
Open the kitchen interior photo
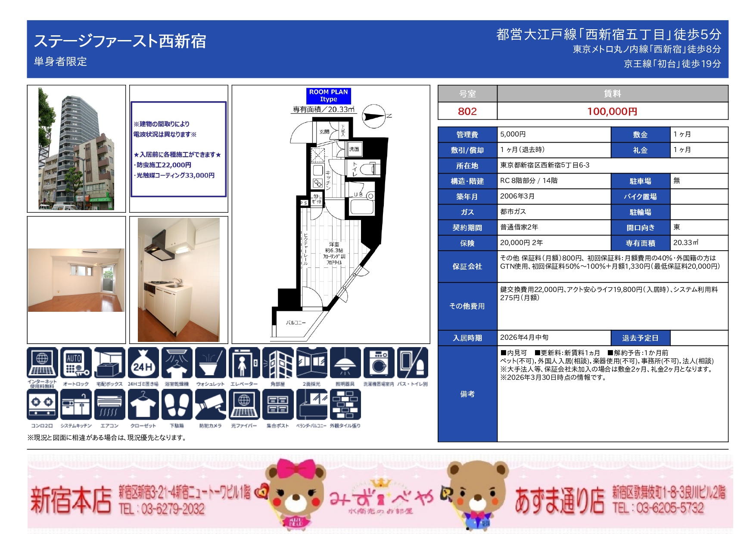pos(178,280)
